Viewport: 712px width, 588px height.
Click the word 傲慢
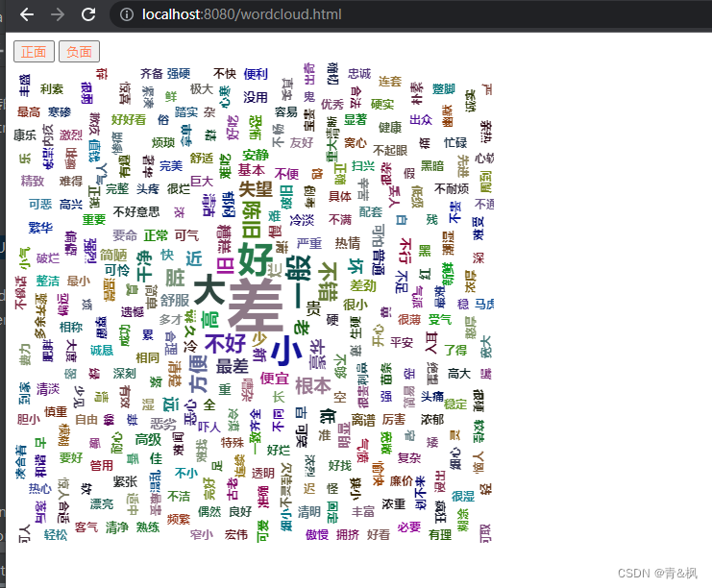[317, 534]
